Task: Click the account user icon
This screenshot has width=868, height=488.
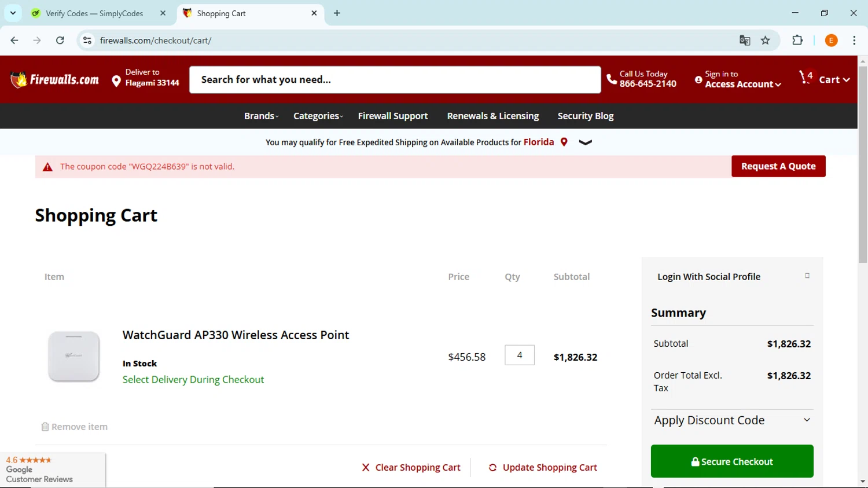Action: pyautogui.click(x=698, y=80)
